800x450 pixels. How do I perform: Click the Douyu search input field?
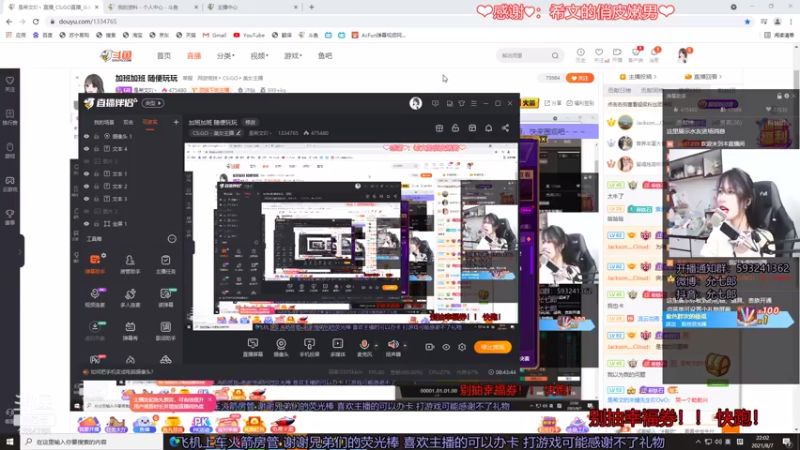point(524,56)
